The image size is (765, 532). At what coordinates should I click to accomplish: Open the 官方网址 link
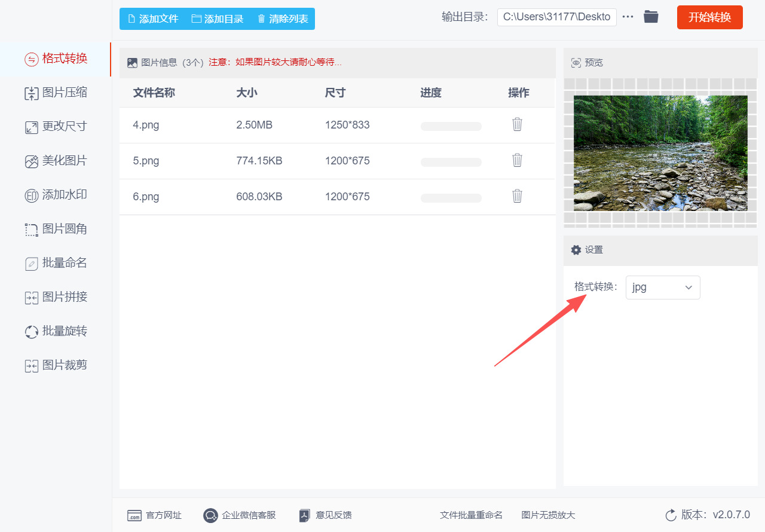[154, 515]
